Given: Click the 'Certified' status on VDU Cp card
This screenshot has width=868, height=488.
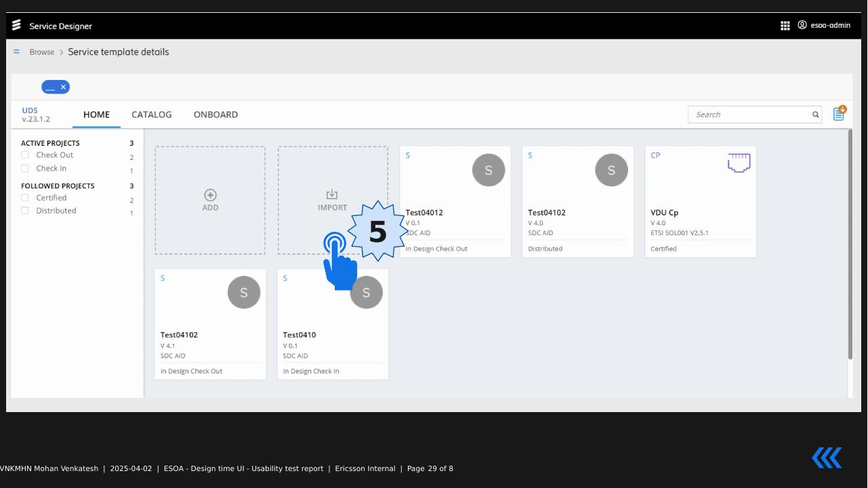Looking at the screenshot, I should (663, 249).
